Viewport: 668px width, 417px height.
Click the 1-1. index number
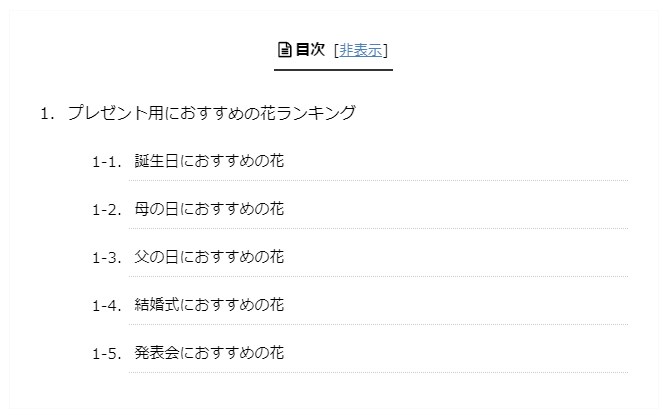click(107, 162)
